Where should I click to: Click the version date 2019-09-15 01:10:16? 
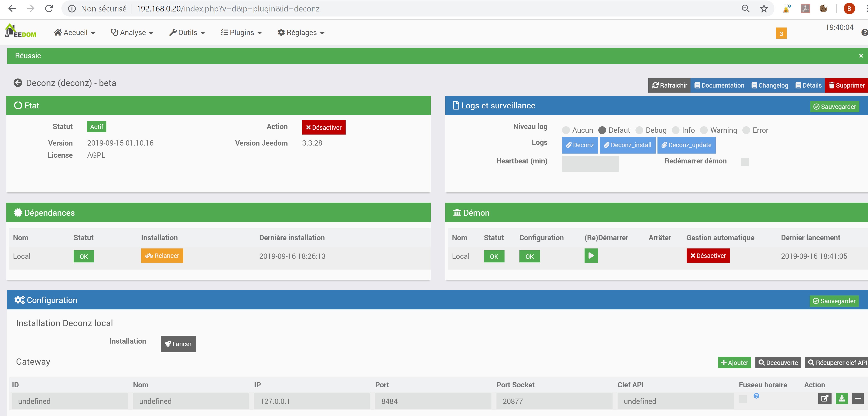(120, 143)
